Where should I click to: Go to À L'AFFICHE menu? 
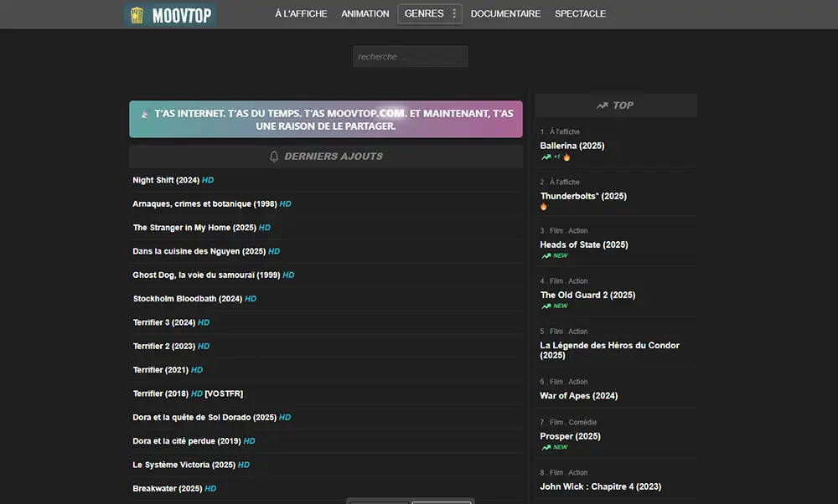pyautogui.click(x=301, y=14)
